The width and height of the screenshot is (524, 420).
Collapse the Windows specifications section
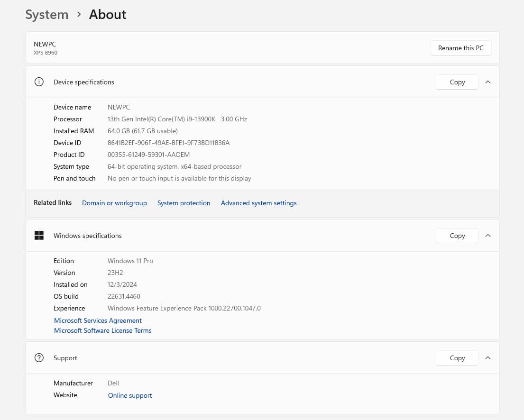tap(488, 236)
